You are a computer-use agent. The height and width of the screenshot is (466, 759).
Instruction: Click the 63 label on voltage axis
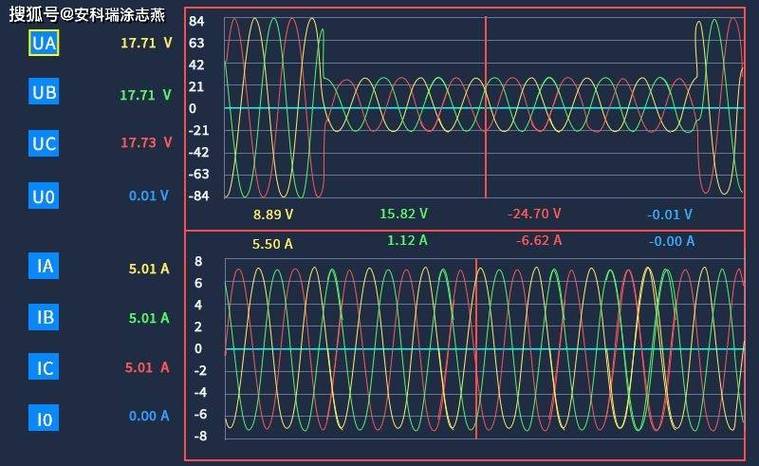pyautogui.click(x=197, y=43)
